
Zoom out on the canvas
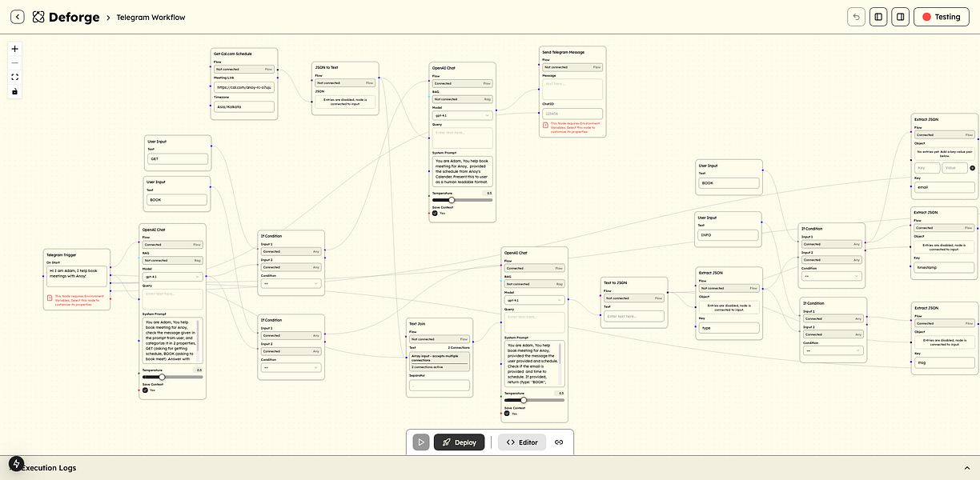pyautogui.click(x=14, y=63)
